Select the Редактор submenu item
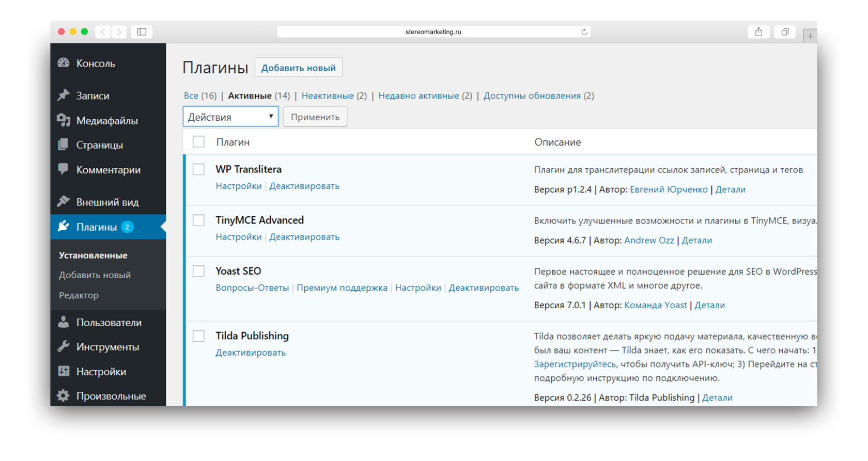Viewport: 868px width, 461px height. pyautogui.click(x=79, y=295)
